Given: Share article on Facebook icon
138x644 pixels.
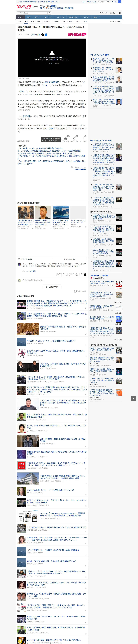Looking at the screenshot, I should point(46,35).
